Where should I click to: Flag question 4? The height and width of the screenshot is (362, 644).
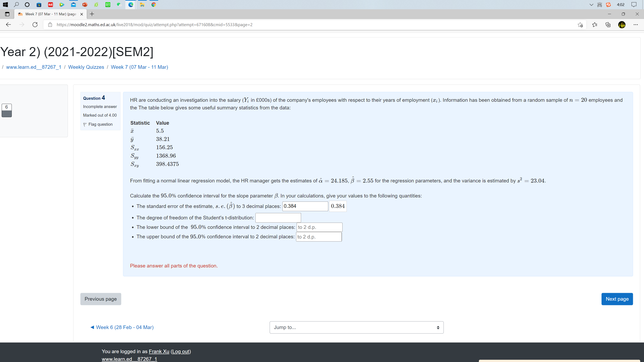point(98,124)
